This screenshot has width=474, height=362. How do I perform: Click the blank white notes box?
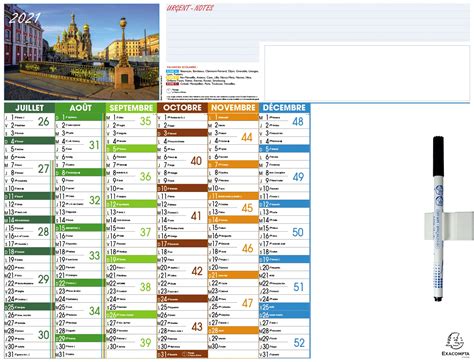pyautogui.click(x=367, y=72)
